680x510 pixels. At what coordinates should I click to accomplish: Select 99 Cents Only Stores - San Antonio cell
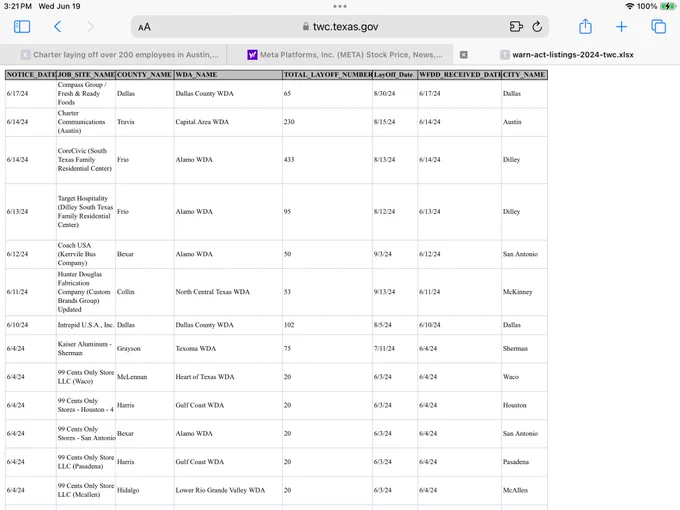click(86, 434)
